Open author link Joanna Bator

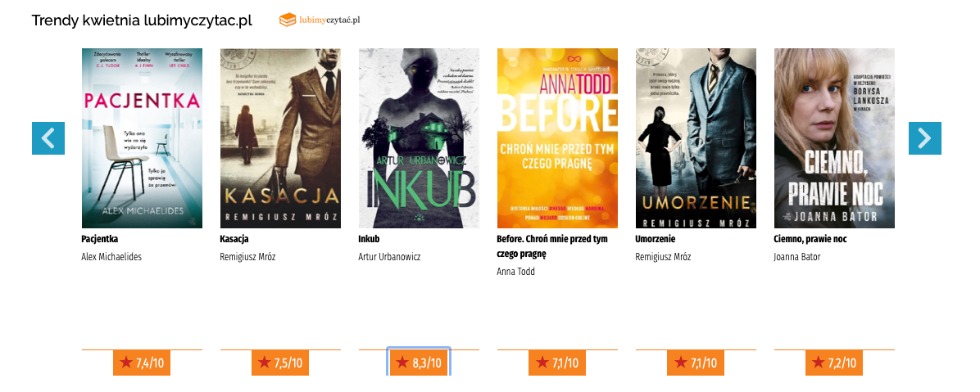797,256
